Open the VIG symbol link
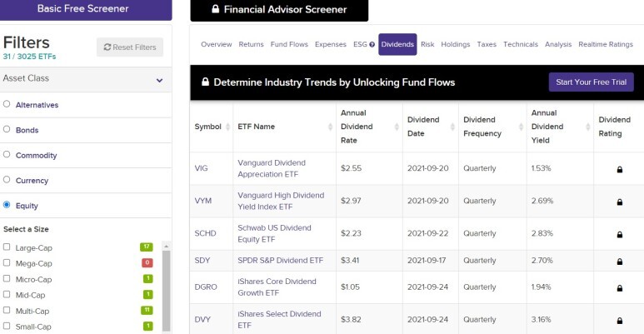Viewport: 644px width, 334px height. [202, 168]
